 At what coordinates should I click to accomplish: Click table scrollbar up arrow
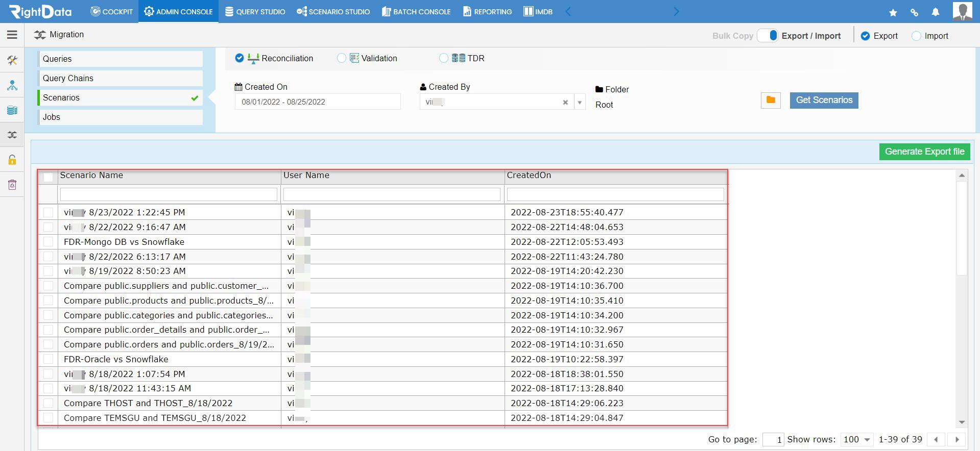[x=962, y=176]
